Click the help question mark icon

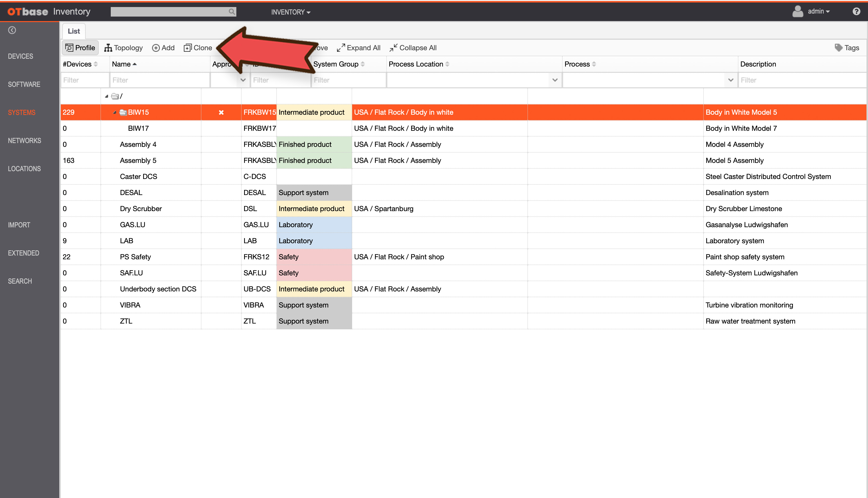click(856, 12)
